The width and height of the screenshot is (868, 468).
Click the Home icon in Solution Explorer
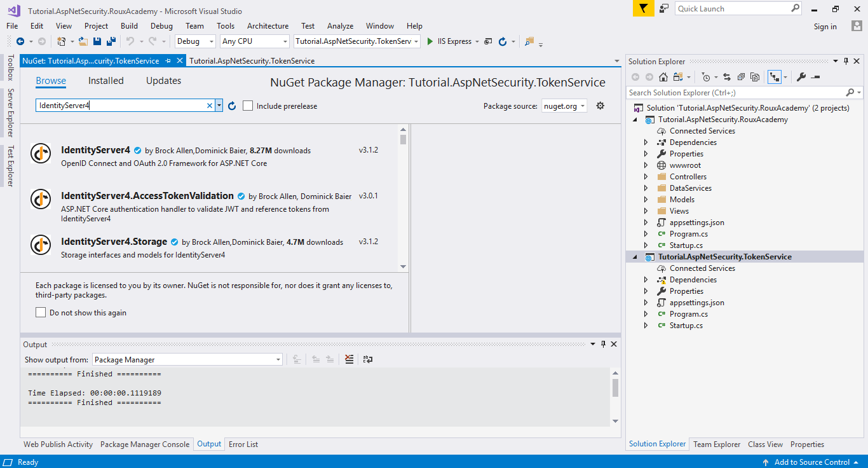pos(663,76)
